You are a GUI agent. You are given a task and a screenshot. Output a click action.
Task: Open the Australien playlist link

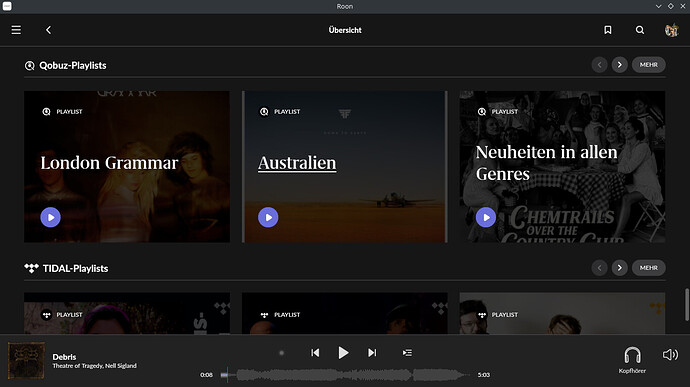coord(297,163)
